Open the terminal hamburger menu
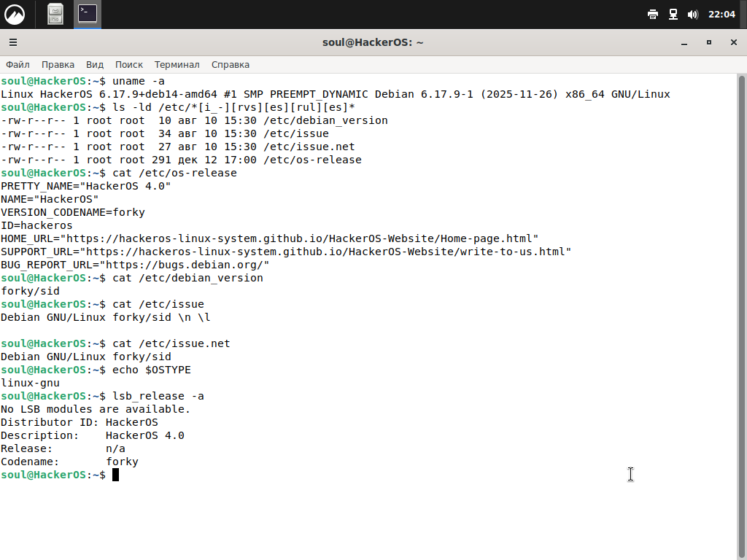The image size is (747, 560). pyautogui.click(x=13, y=42)
